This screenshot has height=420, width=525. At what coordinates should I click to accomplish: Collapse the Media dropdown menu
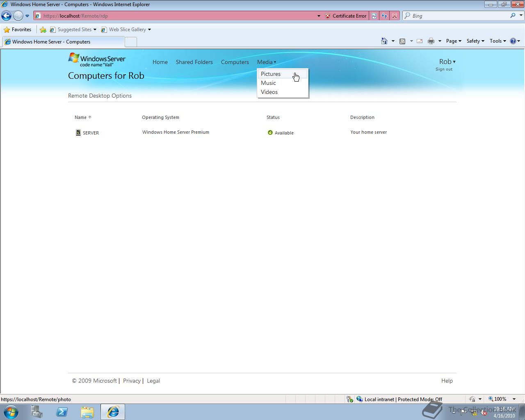click(x=267, y=62)
